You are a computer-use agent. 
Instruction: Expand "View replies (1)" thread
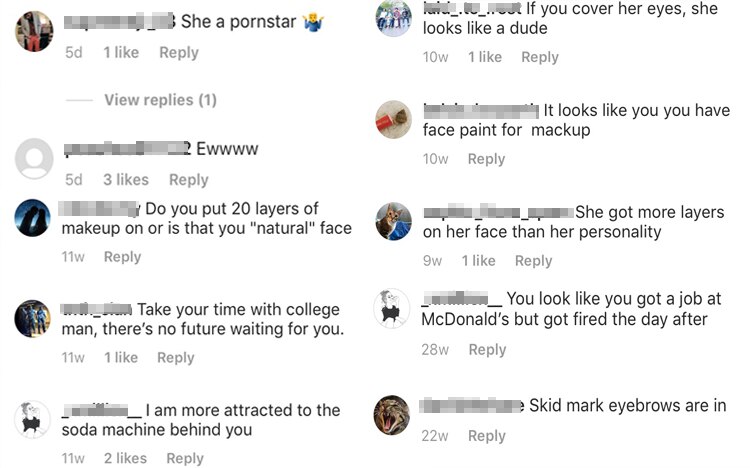pos(160,100)
